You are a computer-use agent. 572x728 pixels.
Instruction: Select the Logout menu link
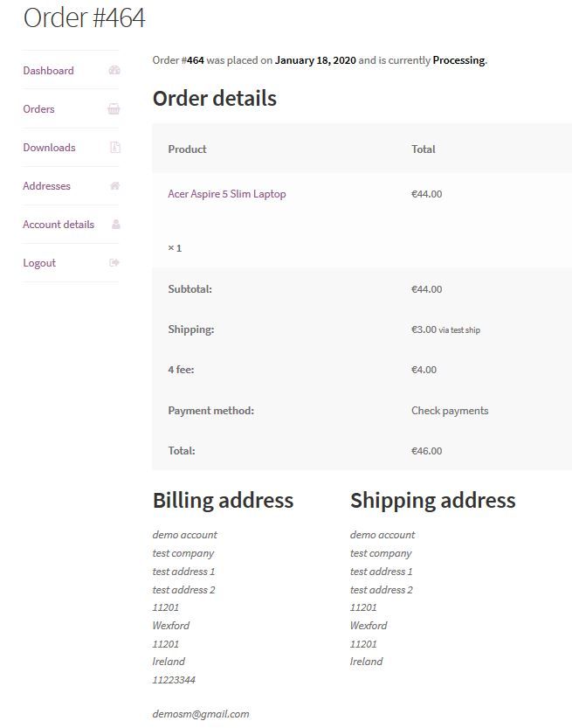(39, 263)
